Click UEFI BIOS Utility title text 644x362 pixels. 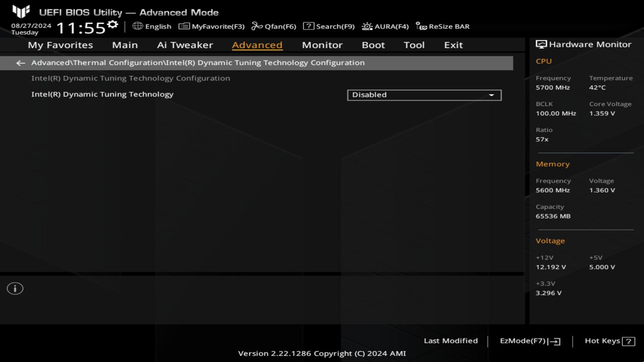point(129,12)
